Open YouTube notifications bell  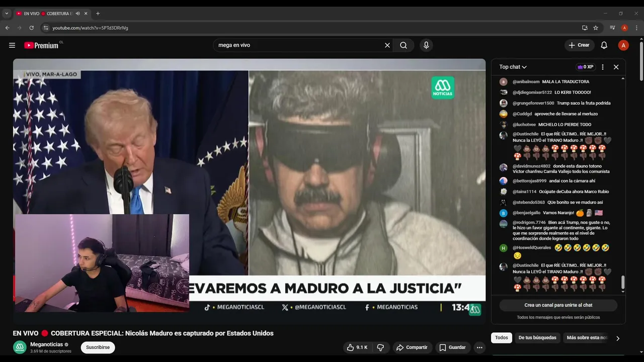point(604,45)
